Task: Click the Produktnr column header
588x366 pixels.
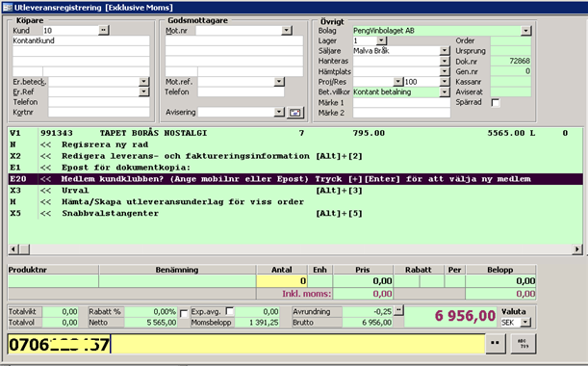Action: 53,270
